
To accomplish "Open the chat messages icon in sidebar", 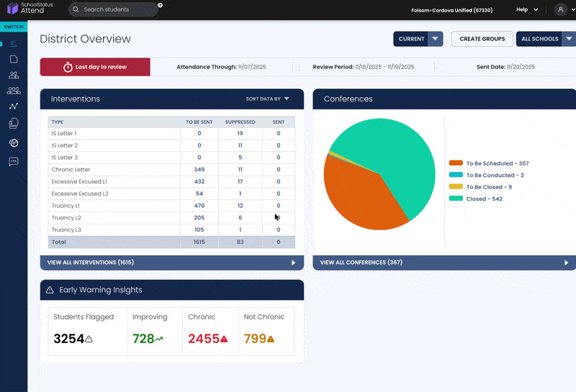I will pyautogui.click(x=14, y=161).
